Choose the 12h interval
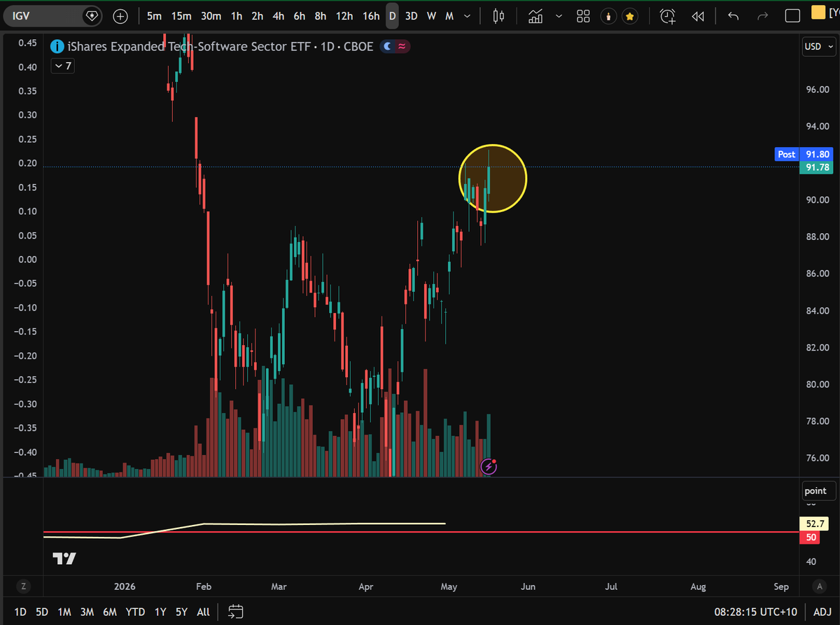This screenshot has height=625, width=840. (x=344, y=15)
